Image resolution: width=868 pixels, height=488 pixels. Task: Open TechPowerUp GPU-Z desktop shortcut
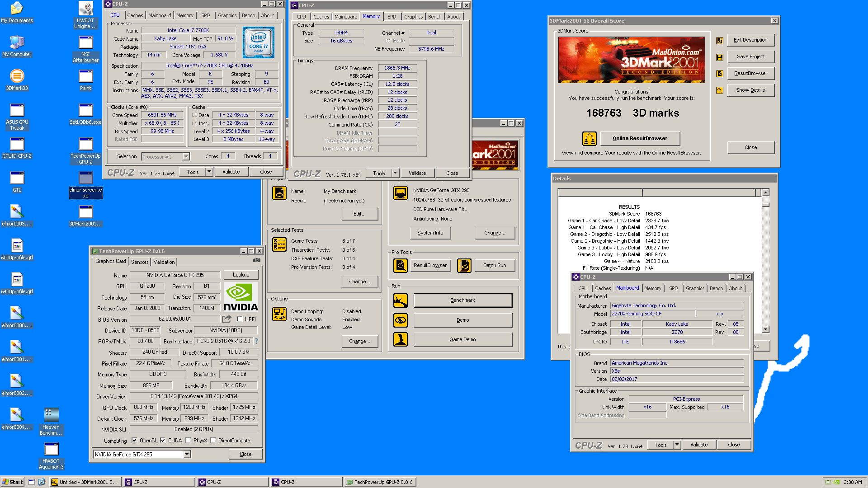[x=85, y=151]
